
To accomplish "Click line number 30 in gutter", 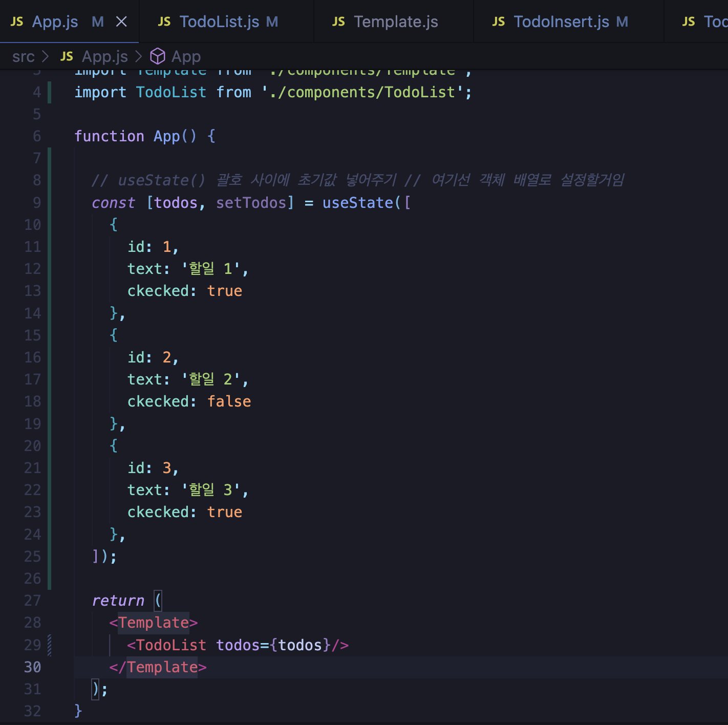I will pos(32,667).
